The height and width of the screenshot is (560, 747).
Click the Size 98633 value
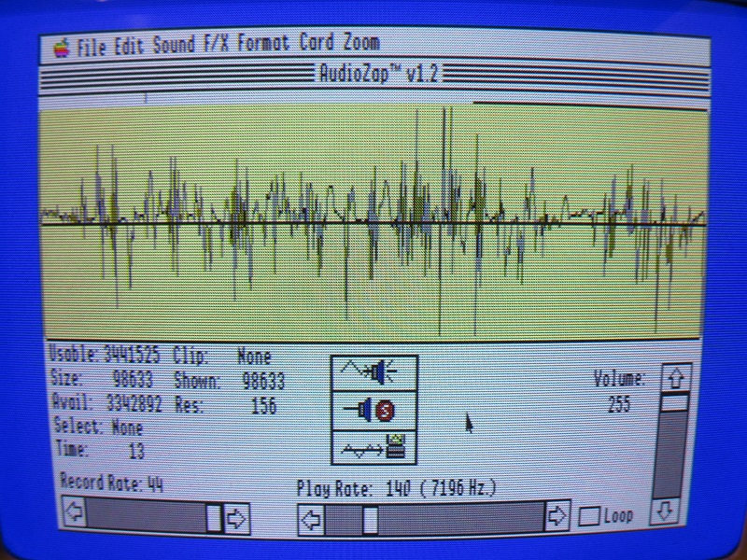[133, 380]
